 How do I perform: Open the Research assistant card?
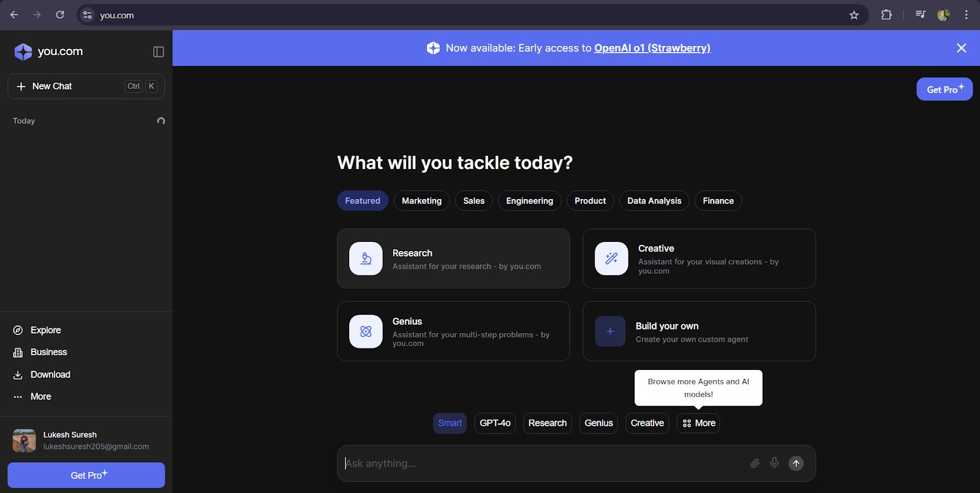pyautogui.click(x=453, y=258)
